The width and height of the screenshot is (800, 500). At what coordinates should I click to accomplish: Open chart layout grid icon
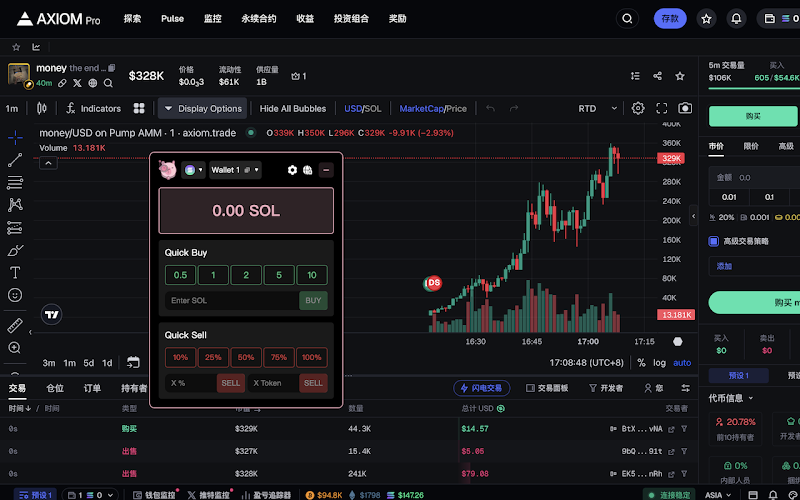click(x=139, y=108)
